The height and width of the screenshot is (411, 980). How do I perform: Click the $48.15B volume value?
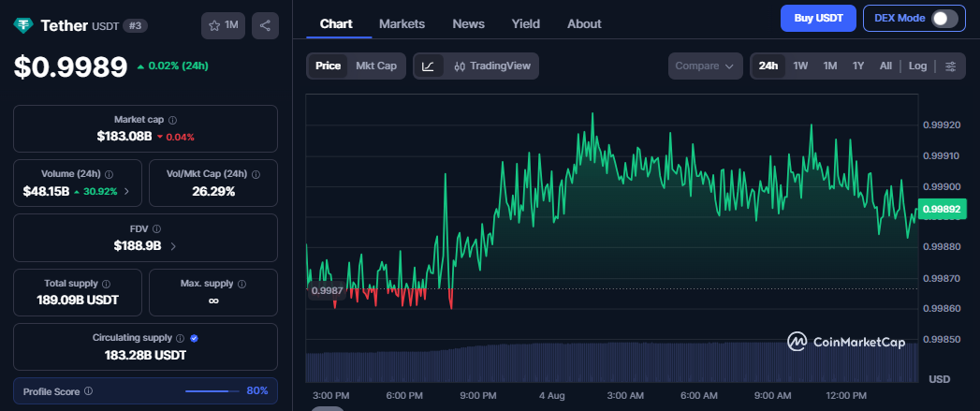click(x=46, y=191)
